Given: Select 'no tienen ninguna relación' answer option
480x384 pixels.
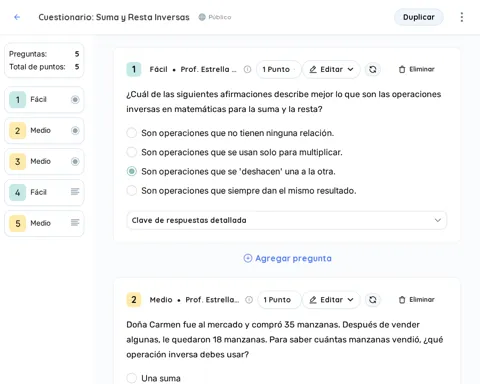Looking at the screenshot, I should (x=132, y=133).
